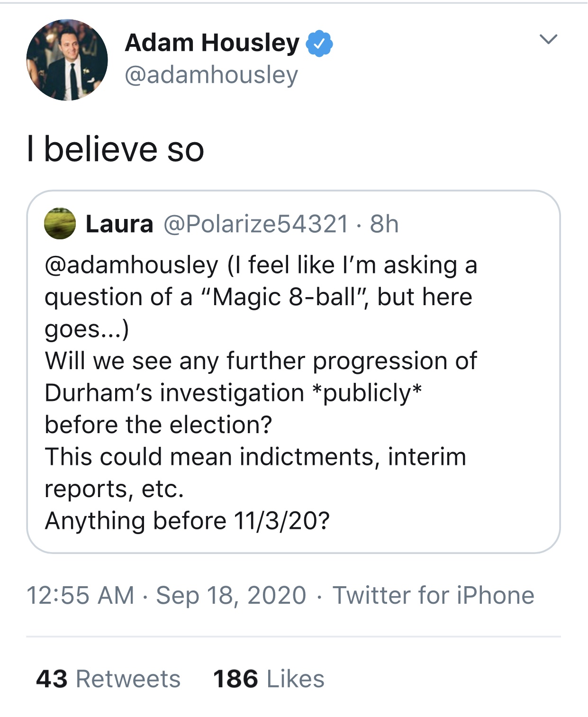Screen dimensions: 588x717
Task: Click the @Polarize54321 handle
Action: 256,224
